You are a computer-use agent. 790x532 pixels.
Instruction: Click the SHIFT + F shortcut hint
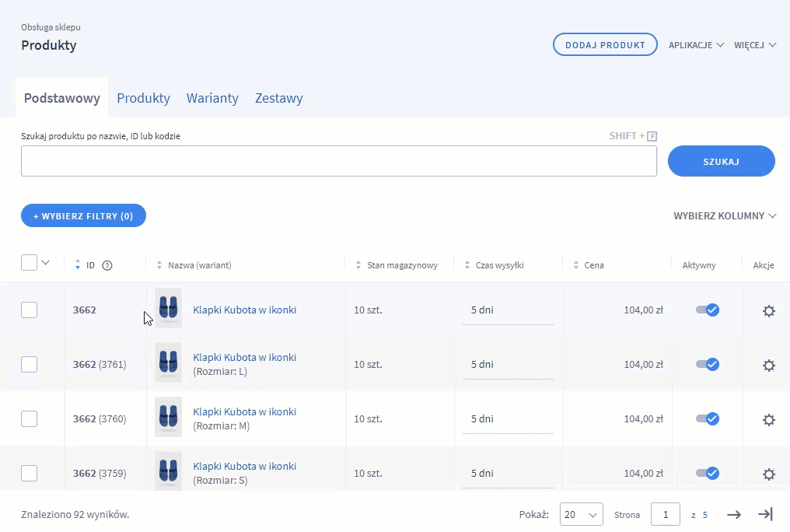633,136
